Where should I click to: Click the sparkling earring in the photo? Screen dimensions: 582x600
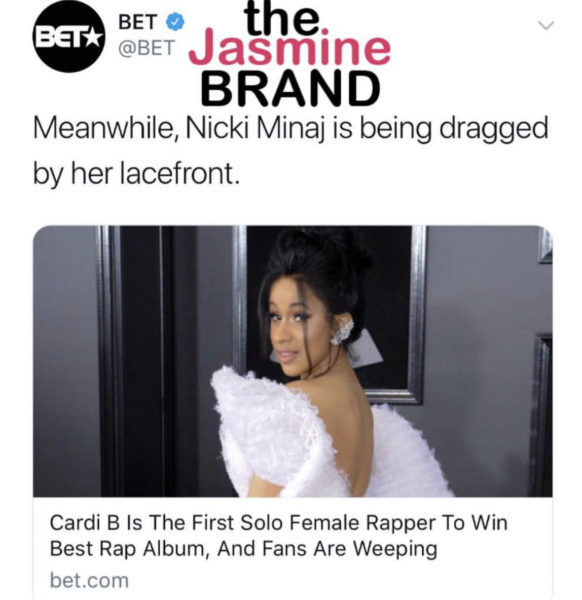(342, 333)
